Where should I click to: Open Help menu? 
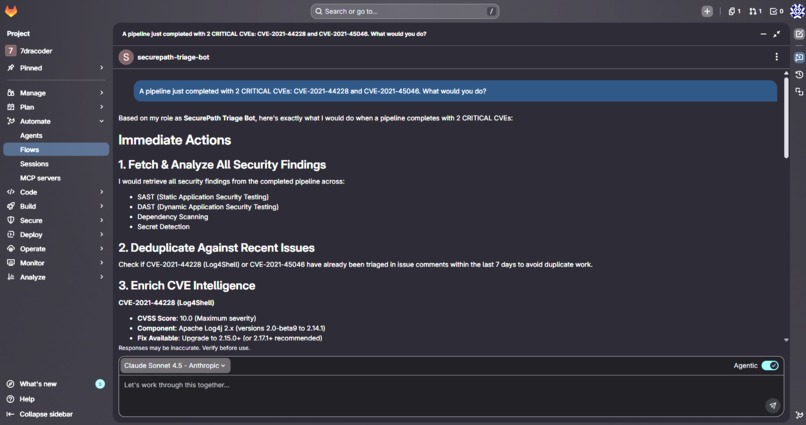coord(27,399)
